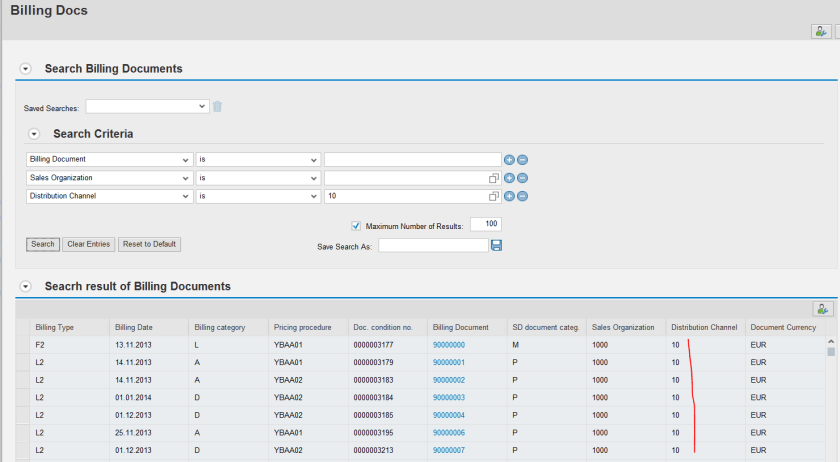Save the search with the disk icon

(x=496, y=245)
